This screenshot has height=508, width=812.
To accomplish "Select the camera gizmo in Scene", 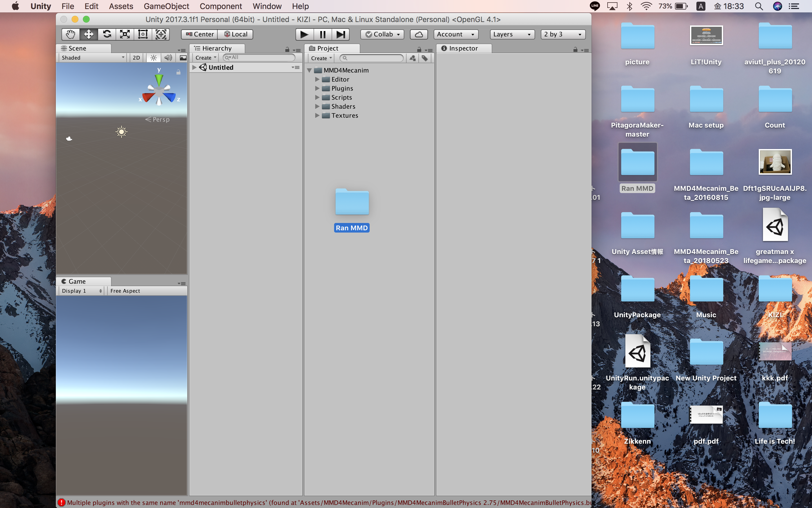I will tap(69, 138).
